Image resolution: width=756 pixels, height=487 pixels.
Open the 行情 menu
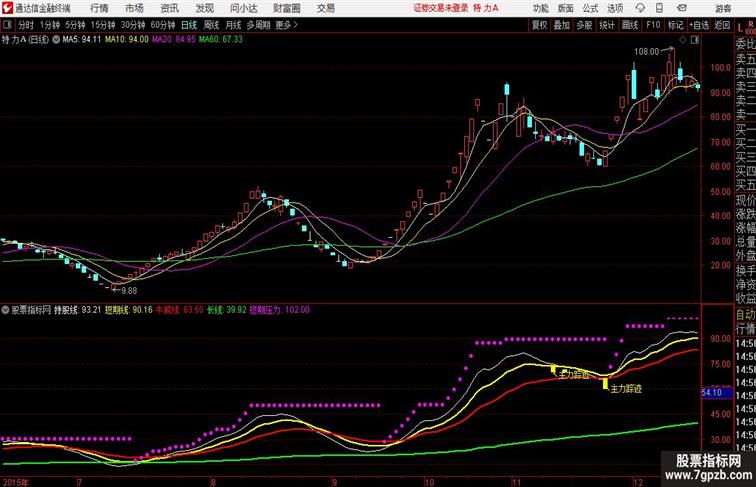[x=99, y=8]
